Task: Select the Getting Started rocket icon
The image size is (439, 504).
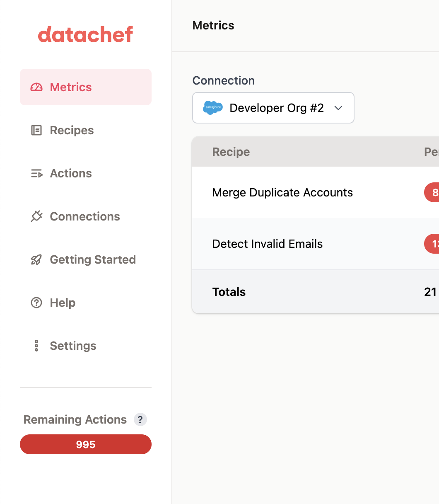Action: [36, 259]
